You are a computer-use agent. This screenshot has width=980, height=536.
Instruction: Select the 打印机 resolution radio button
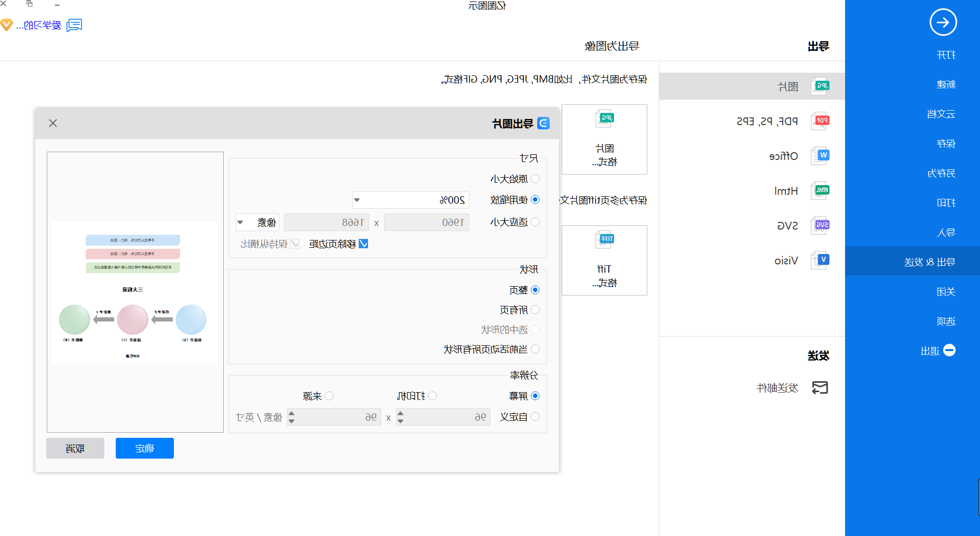tap(432, 396)
